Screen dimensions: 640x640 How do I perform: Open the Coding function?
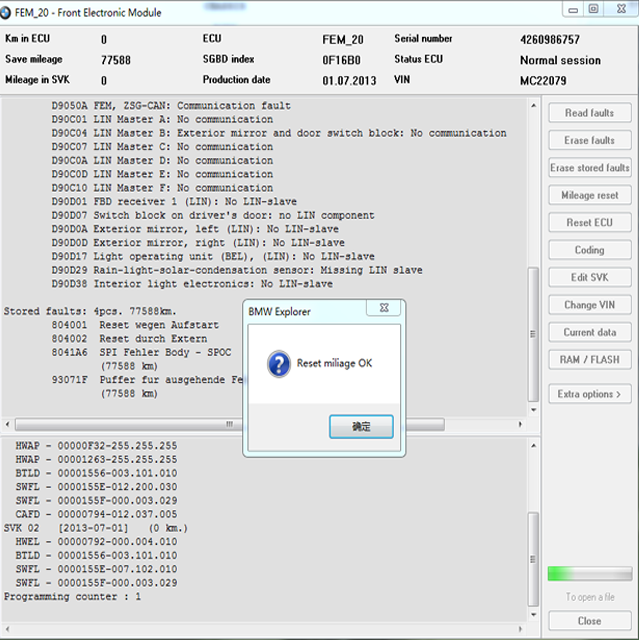[589, 250]
